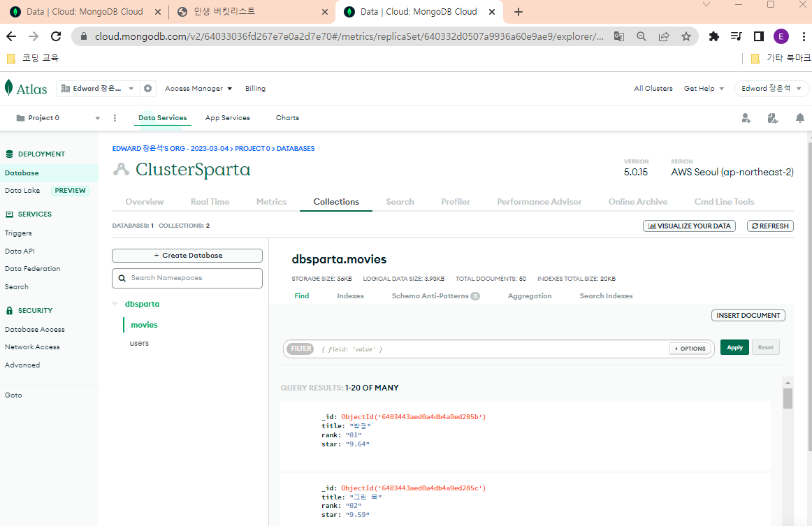Viewport: 812px width, 526px height.
Task: Switch to Charts tab
Action: (287, 118)
